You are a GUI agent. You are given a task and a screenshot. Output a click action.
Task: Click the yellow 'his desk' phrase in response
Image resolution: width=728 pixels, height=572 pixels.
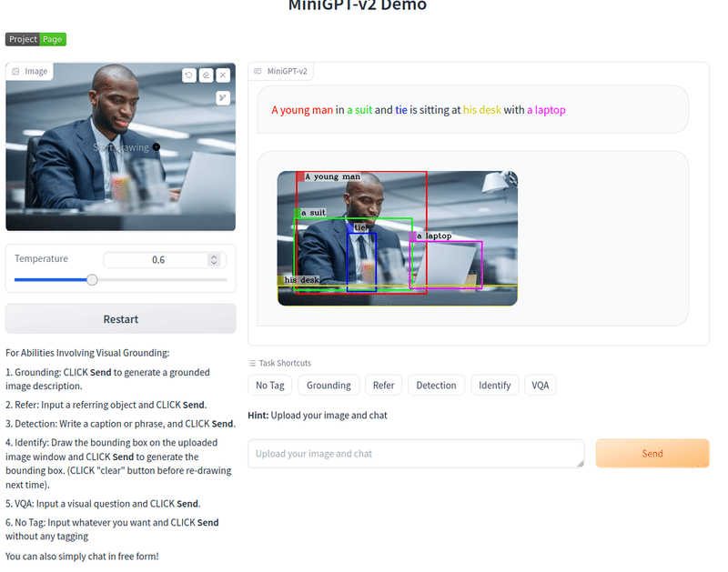pyautogui.click(x=482, y=110)
